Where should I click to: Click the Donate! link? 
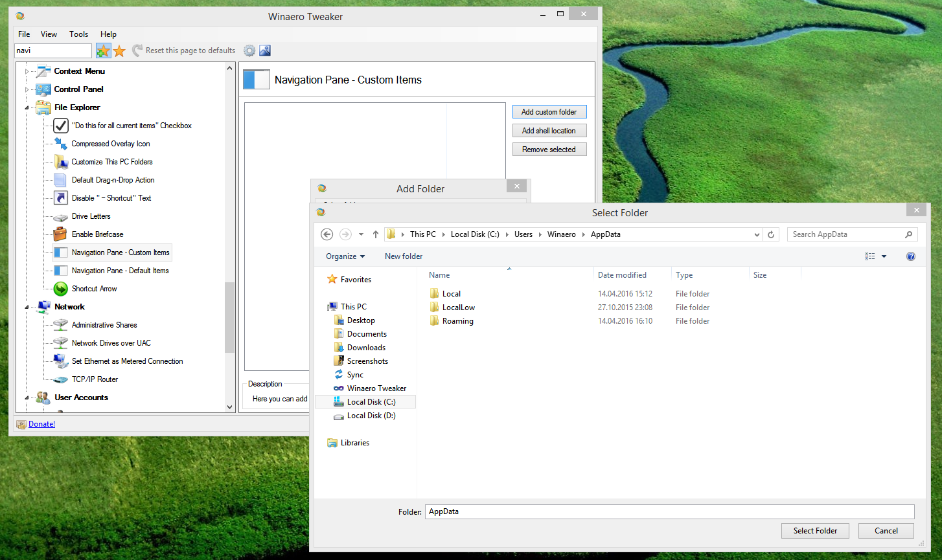(41, 423)
